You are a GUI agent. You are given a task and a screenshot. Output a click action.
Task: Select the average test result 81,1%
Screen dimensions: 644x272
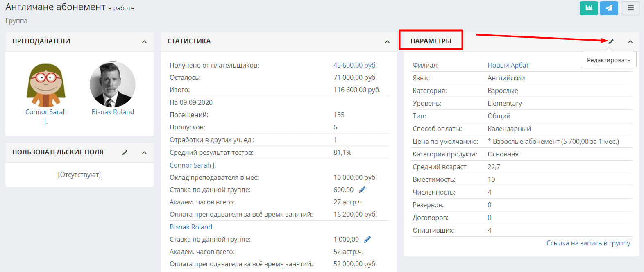click(x=342, y=152)
